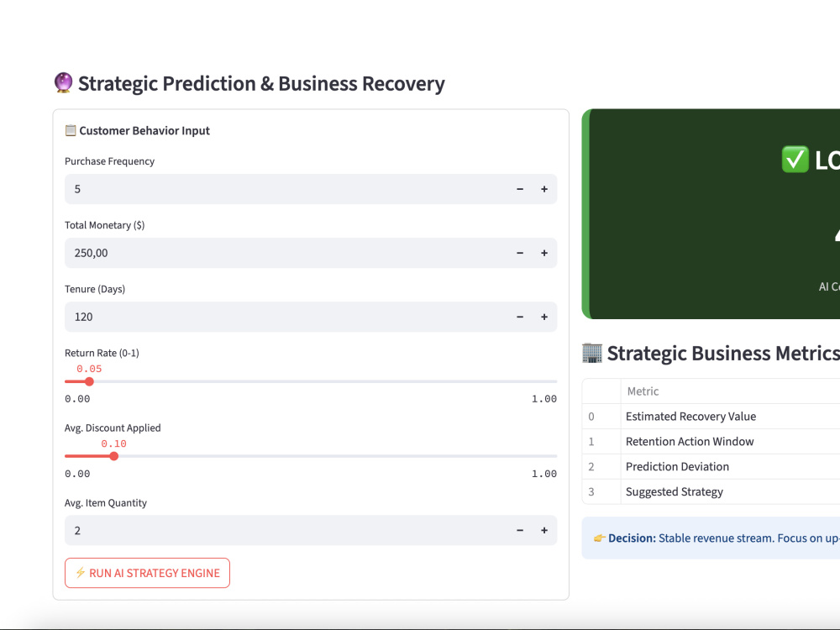Select the Retention Action Window row

[x=711, y=442]
